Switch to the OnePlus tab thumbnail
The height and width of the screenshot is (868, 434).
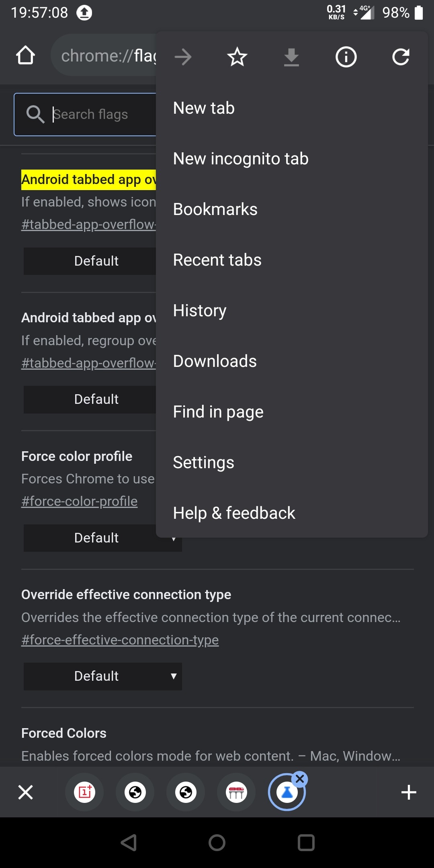(84, 792)
